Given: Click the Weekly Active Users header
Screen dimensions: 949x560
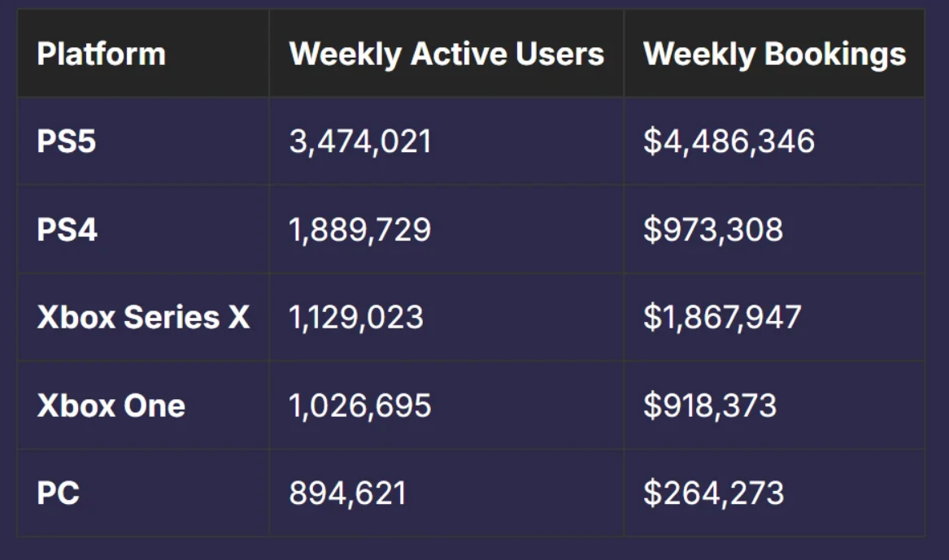Looking at the screenshot, I should coord(446,54).
